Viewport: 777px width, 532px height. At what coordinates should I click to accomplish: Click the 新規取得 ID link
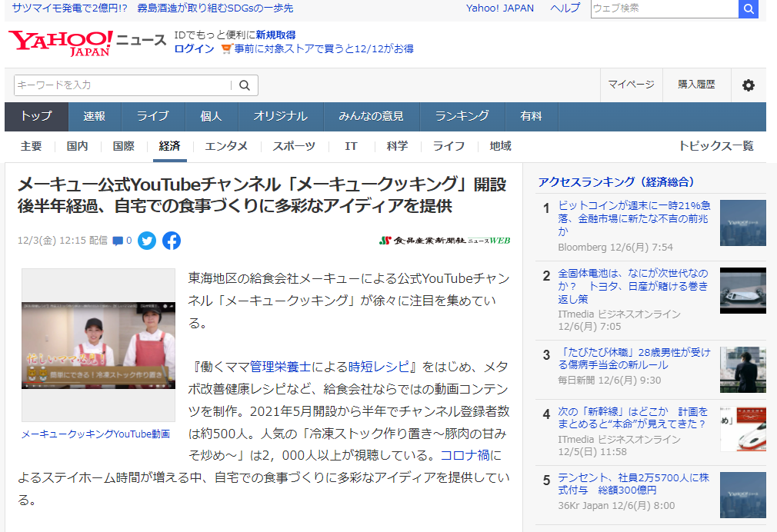pos(275,35)
